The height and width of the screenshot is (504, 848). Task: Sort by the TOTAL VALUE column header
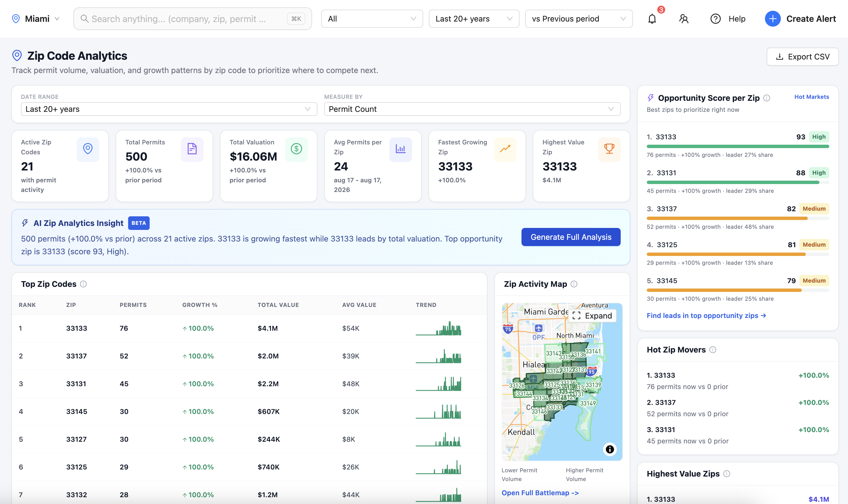click(x=278, y=305)
